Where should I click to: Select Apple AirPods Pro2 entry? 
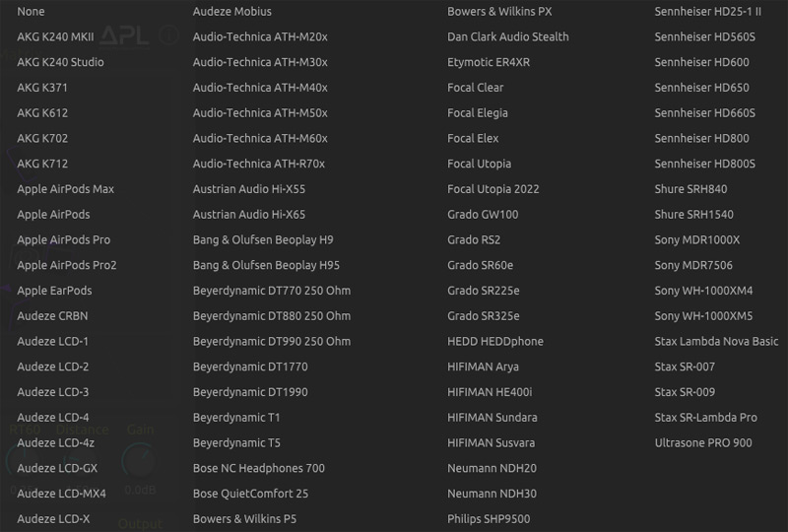(67, 265)
